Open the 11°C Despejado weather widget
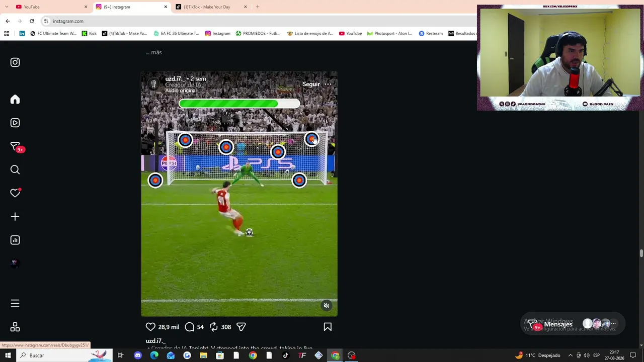The width and height of the screenshot is (644, 362). 537,355
